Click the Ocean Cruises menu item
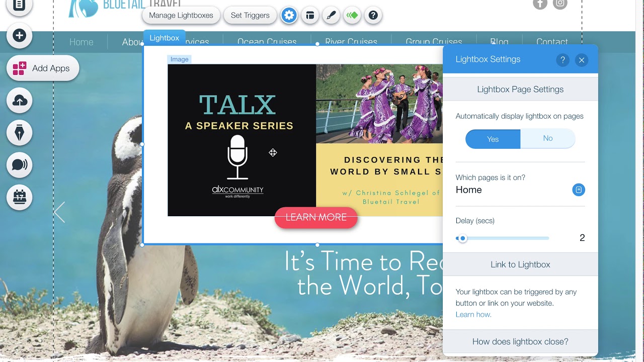Image resolution: width=644 pixels, height=362 pixels. click(x=267, y=42)
